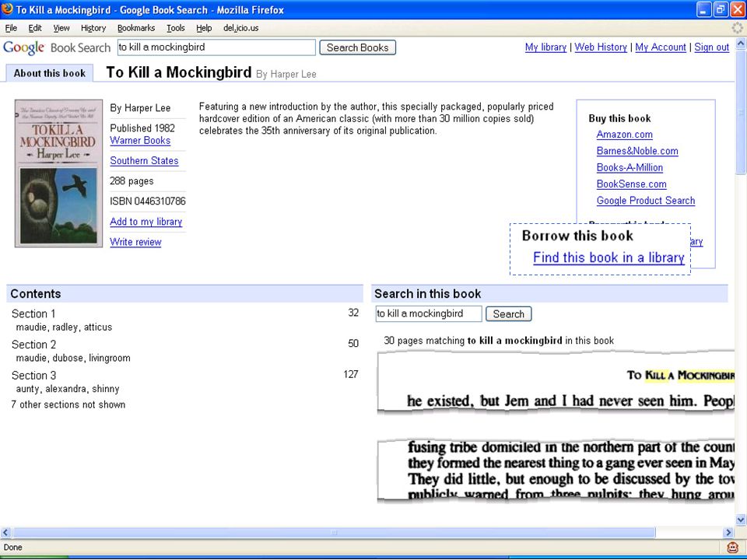The height and width of the screenshot is (560, 747).
Task: Open the File menu
Action: point(10,28)
